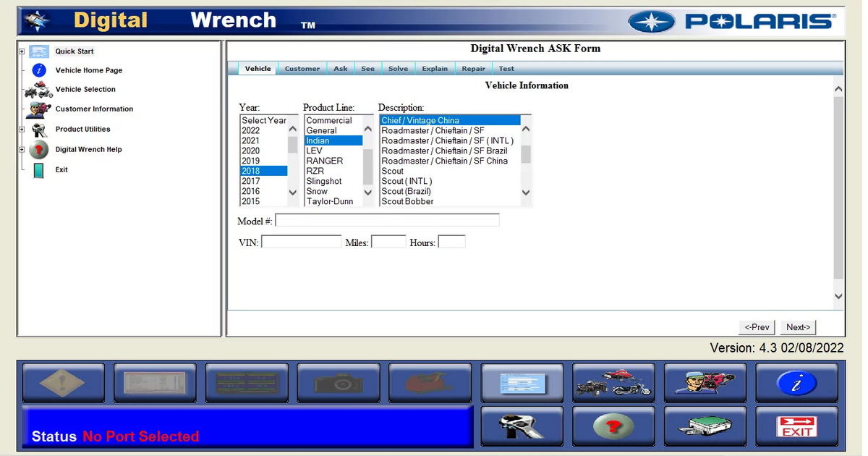Image resolution: width=868 pixels, height=456 pixels.
Task: Click the Next-> button
Action: [x=797, y=327]
